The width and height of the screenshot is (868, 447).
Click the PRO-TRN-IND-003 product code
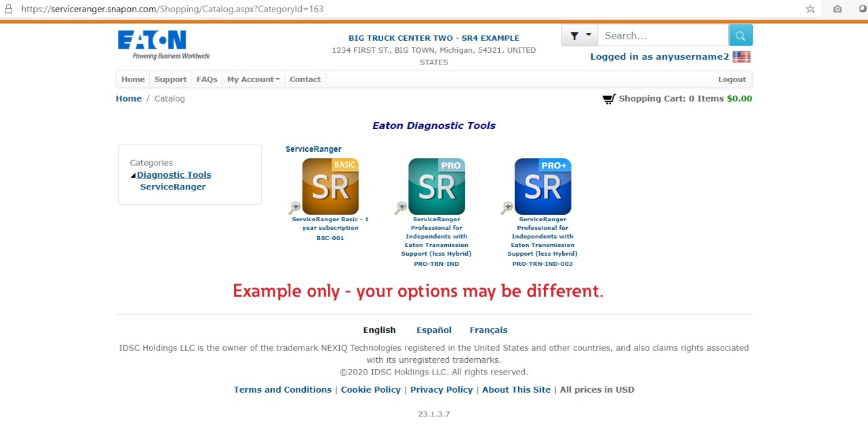click(542, 264)
